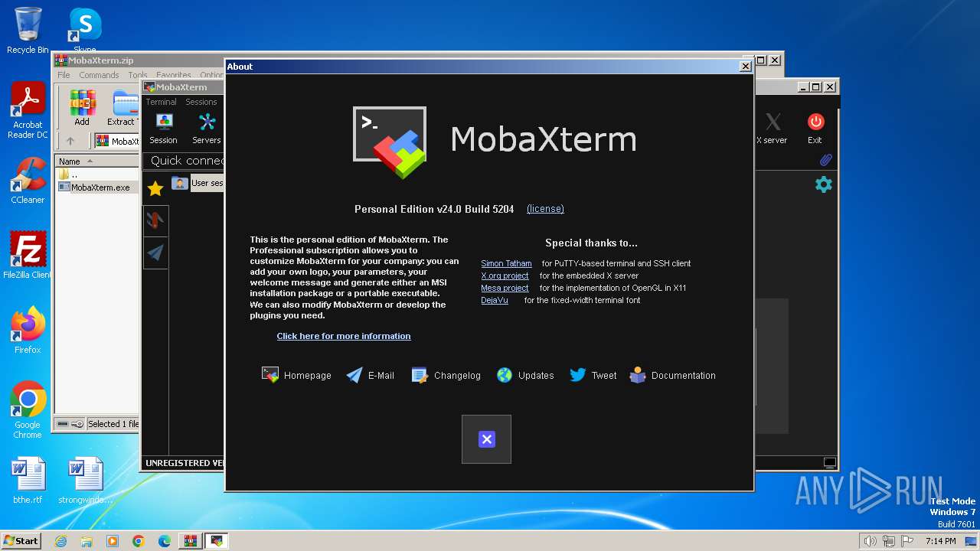The height and width of the screenshot is (551, 980).
Task: Switch to WinRAR taskbar button
Action: [191, 541]
